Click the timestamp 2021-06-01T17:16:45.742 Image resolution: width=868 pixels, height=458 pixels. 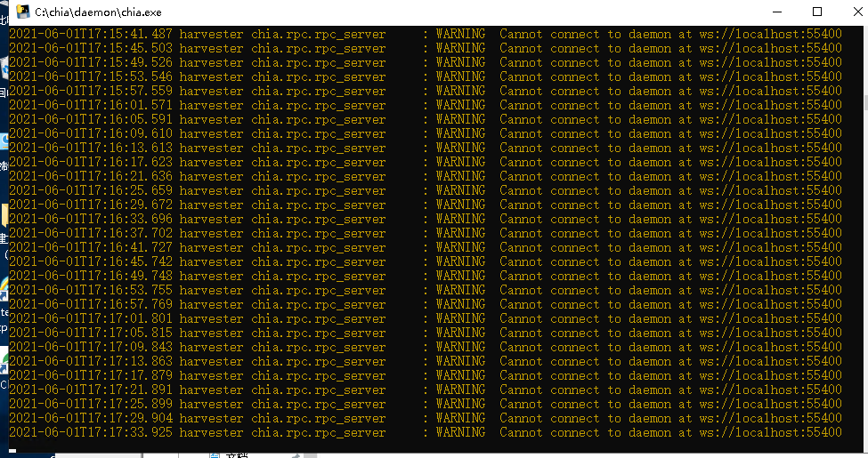tap(91, 261)
